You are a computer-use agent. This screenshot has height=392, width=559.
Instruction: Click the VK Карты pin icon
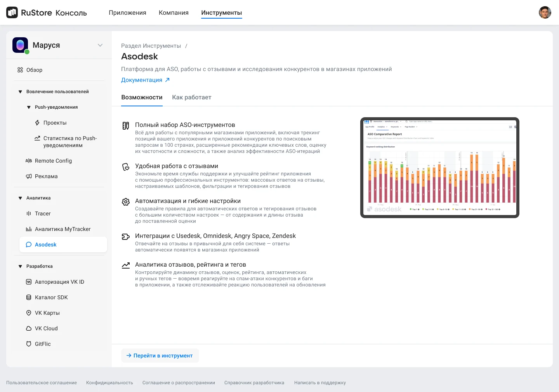coord(29,313)
